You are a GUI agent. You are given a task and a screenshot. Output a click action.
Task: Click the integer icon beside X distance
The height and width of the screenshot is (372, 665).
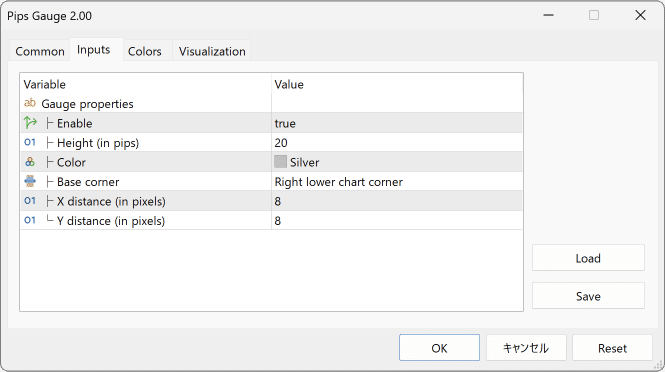tap(30, 201)
